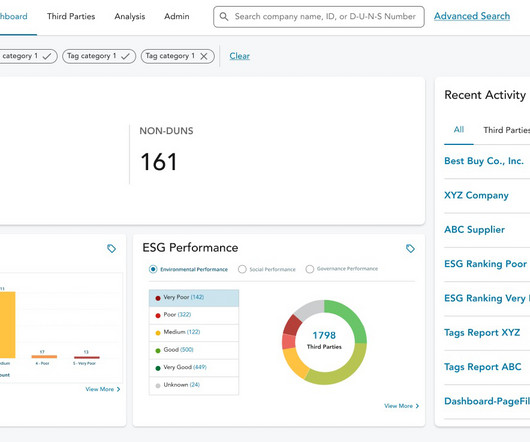Open Best Buy Co., Inc. activity

484,161
